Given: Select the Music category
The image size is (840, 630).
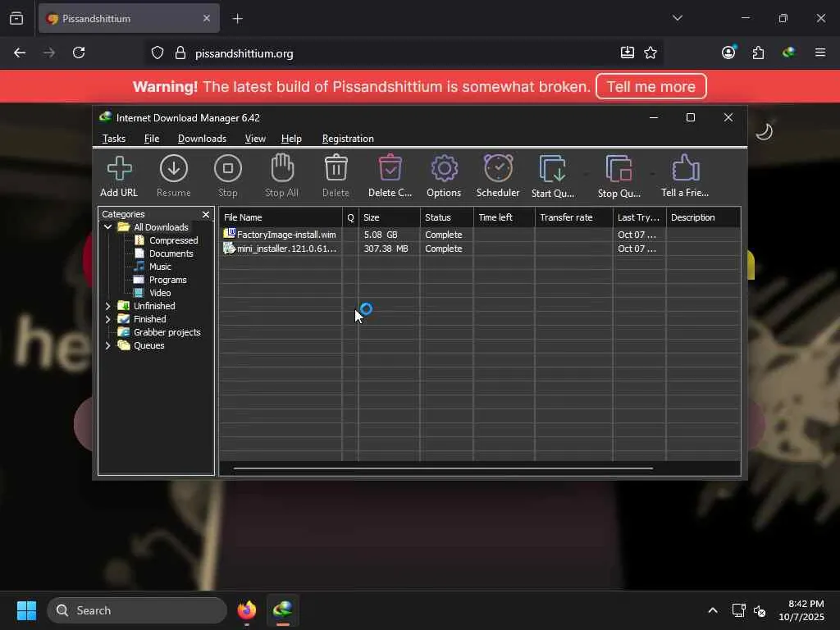Looking at the screenshot, I should point(160,267).
